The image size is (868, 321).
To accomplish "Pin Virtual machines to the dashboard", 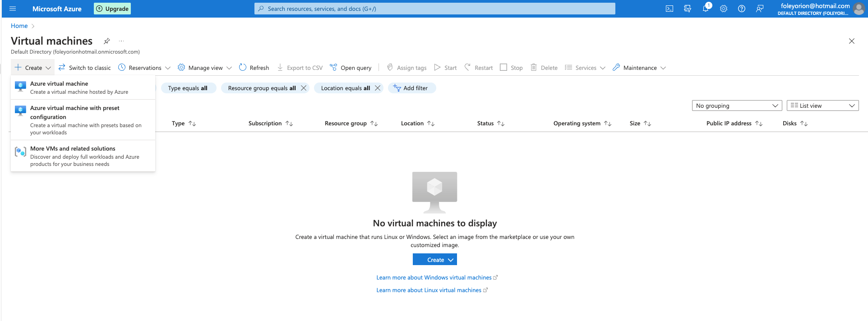I will (107, 41).
